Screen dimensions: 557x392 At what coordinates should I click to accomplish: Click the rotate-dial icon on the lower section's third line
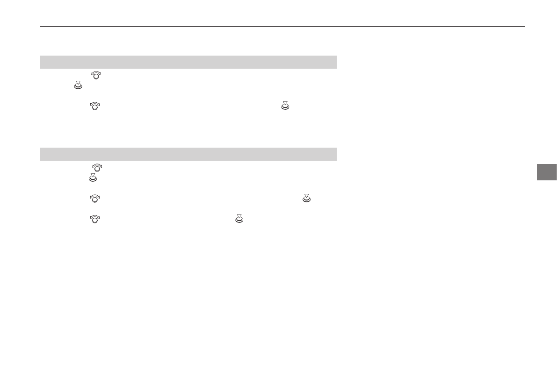94,198
